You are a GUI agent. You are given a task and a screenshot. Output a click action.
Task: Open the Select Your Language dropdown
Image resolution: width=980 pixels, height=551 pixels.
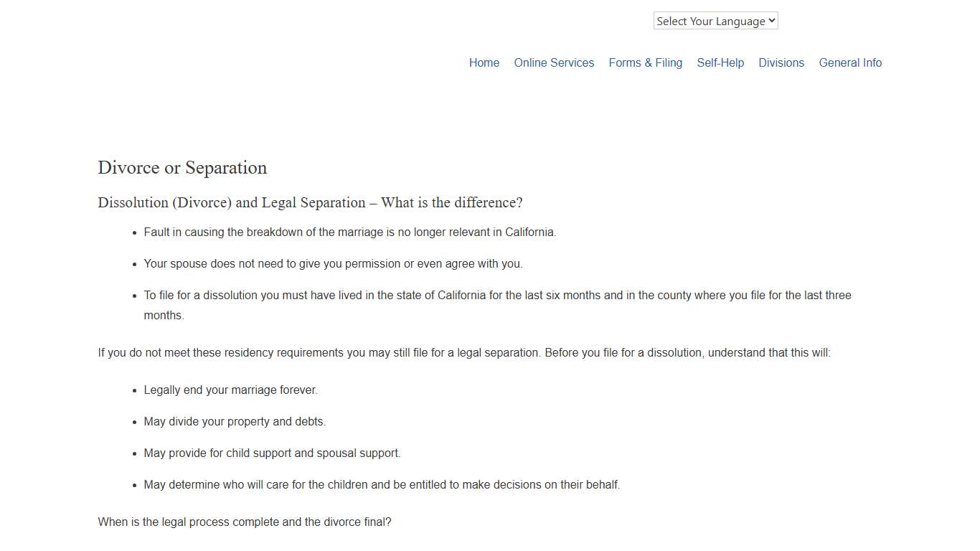[715, 22]
